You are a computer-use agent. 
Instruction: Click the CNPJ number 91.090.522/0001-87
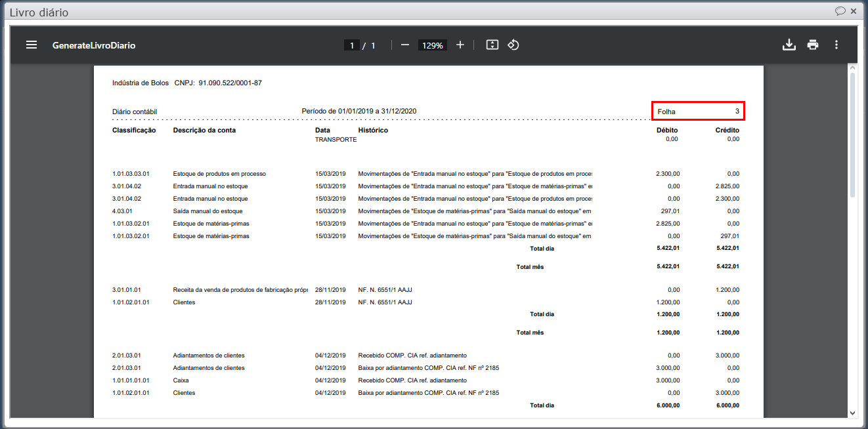tap(230, 83)
